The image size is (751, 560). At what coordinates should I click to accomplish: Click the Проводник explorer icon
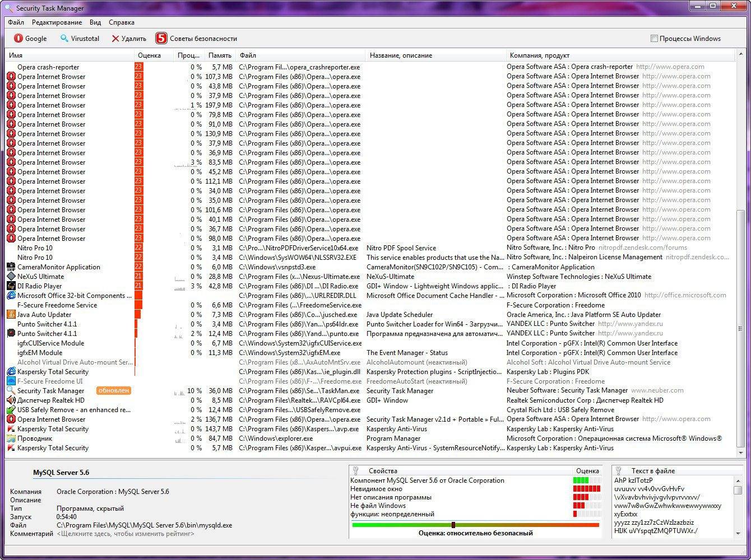coord(11,438)
